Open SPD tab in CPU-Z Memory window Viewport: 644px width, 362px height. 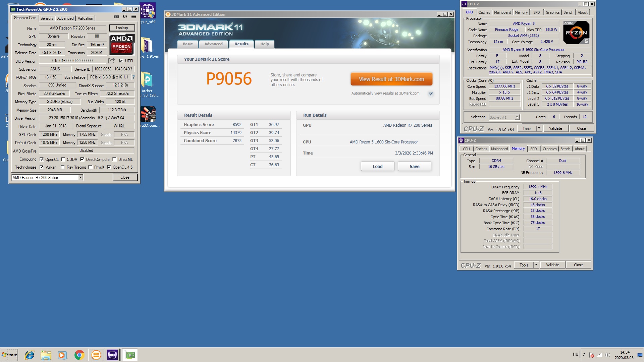pyautogui.click(x=534, y=149)
